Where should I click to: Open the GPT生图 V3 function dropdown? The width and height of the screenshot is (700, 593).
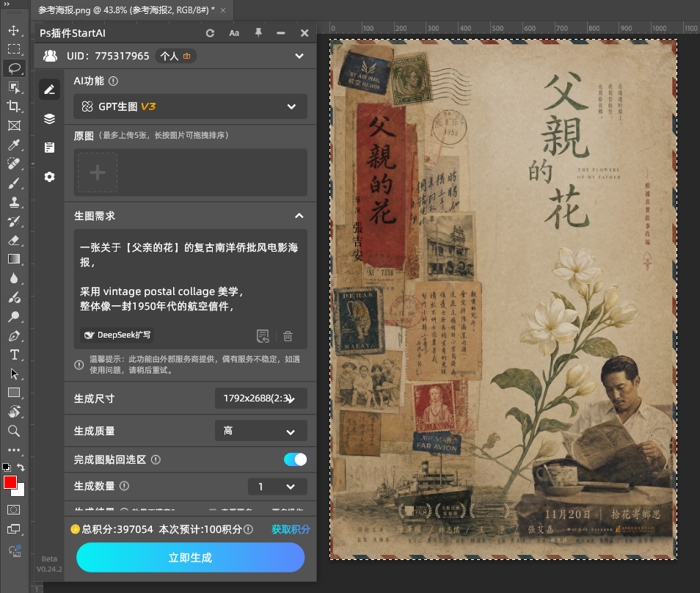[x=190, y=106]
